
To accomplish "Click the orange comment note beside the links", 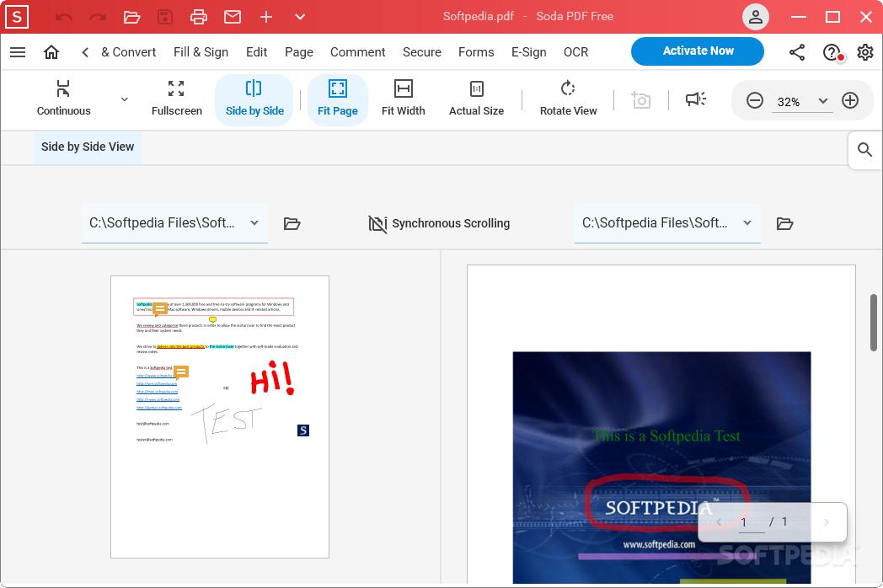I will [x=181, y=372].
